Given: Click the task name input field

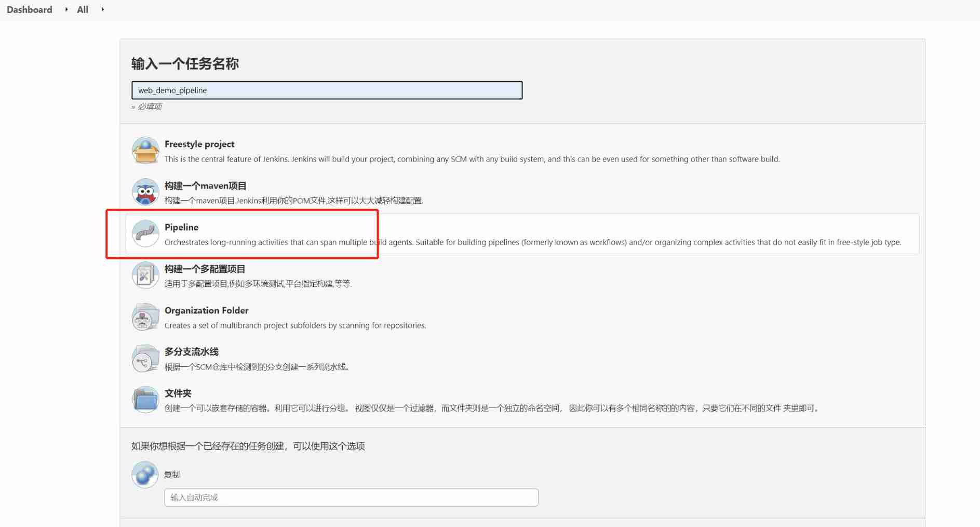Looking at the screenshot, I should [327, 90].
